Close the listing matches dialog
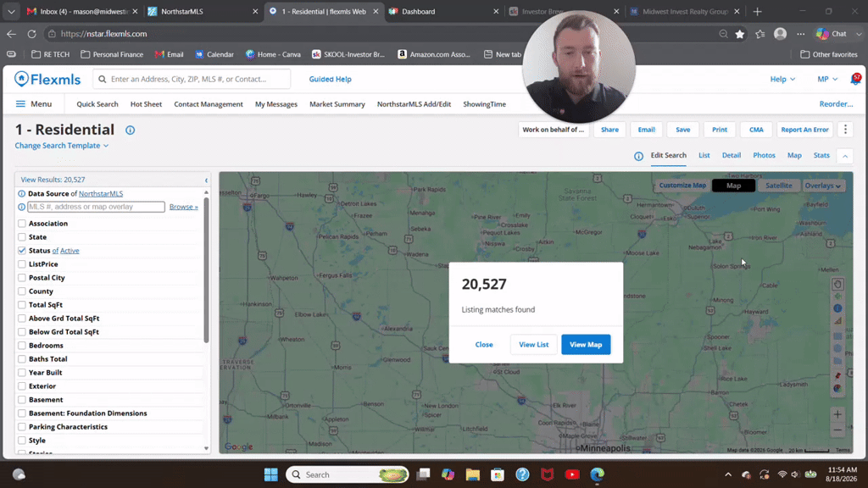 (484, 344)
